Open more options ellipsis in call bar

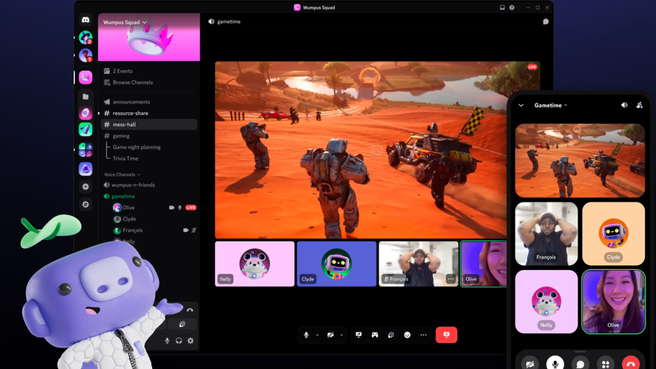[x=423, y=335]
